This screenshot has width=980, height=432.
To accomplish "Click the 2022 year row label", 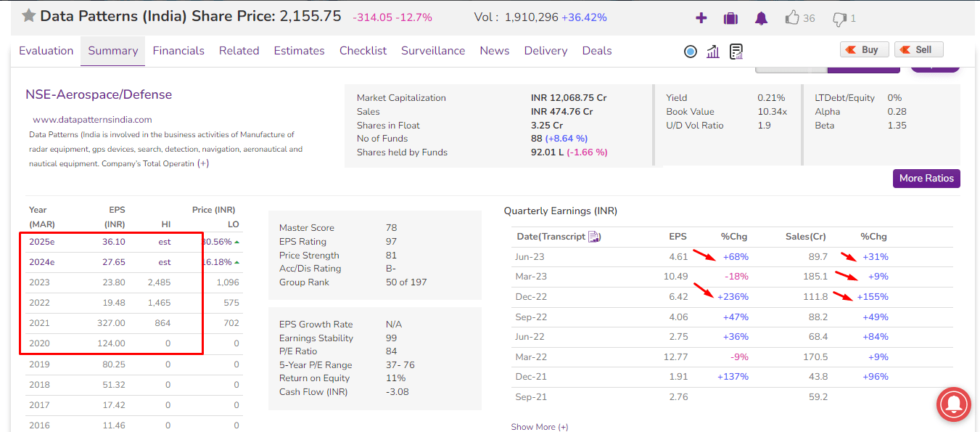I will pos(39,303).
